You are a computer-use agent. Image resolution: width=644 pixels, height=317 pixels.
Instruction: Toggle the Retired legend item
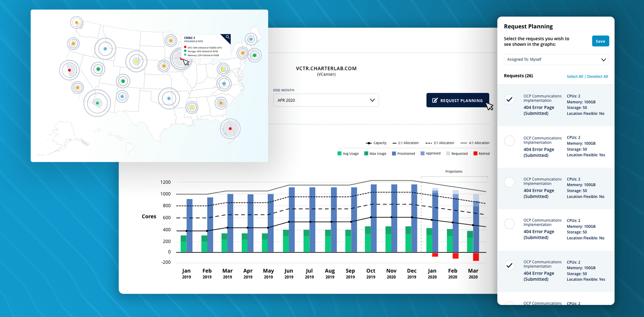[481, 153]
